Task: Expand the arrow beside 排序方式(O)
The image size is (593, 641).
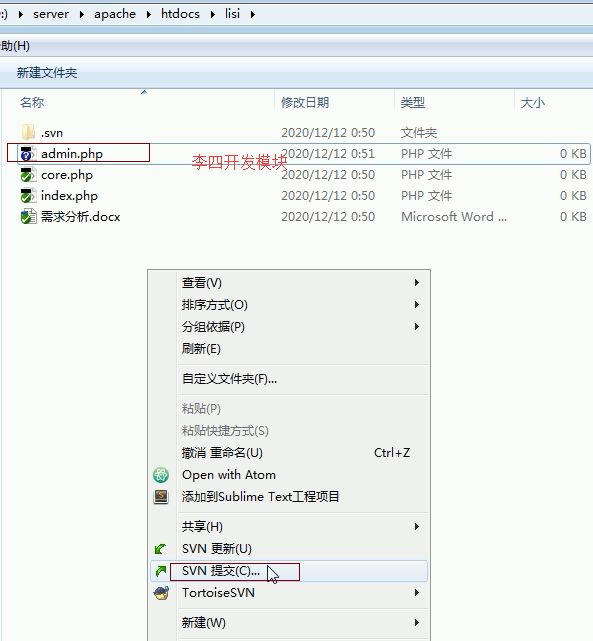Action: [x=416, y=305]
